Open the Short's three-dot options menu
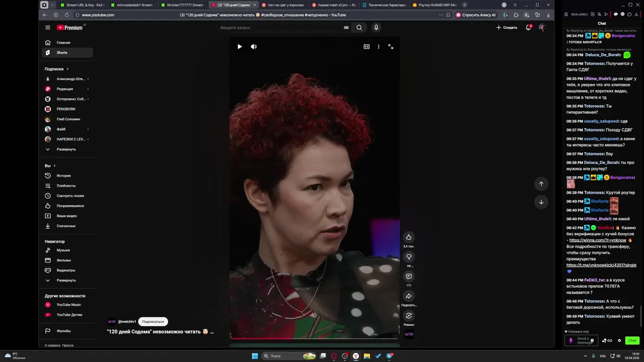The width and height of the screenshot is (644, 362). click(x=379, y=46)
